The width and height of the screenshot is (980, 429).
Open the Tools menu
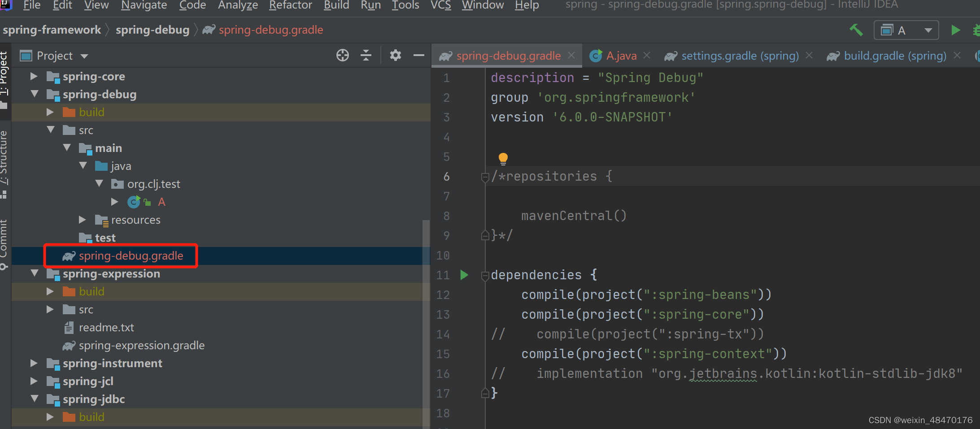pyautogui.click(x=405, y=5)
